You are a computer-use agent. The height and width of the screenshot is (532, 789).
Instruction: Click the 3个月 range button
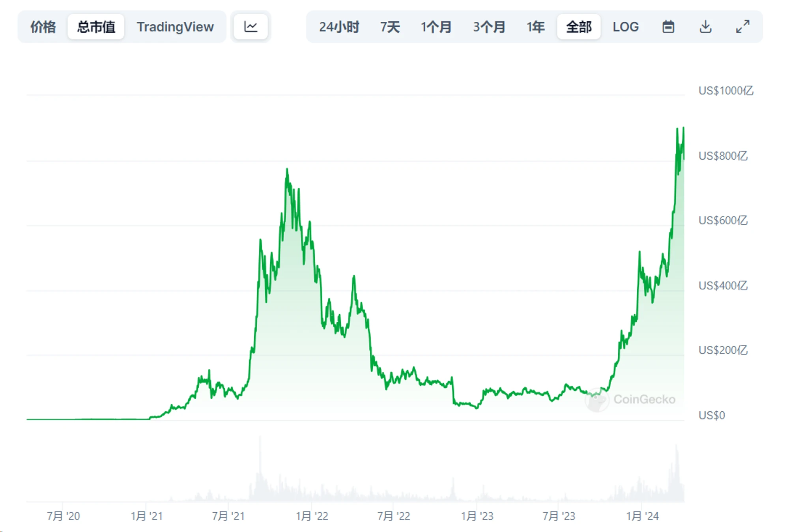tap(489, 26)
